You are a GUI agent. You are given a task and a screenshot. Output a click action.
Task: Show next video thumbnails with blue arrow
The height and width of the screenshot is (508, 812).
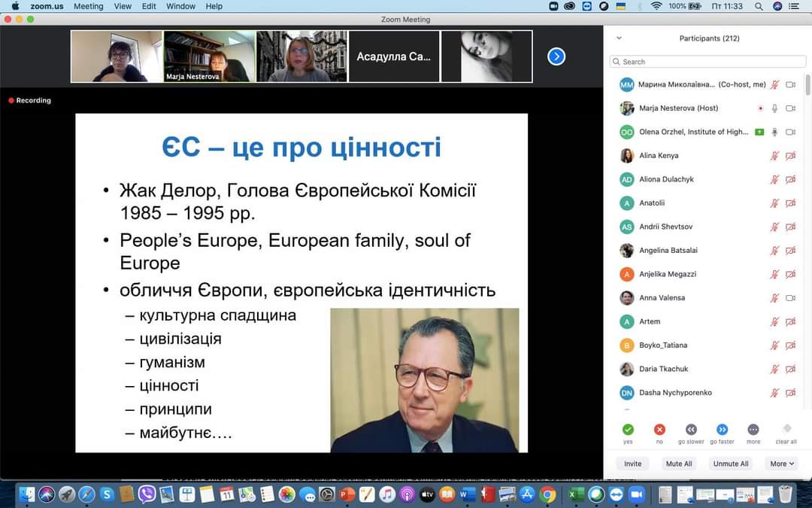tap(556, 56)
